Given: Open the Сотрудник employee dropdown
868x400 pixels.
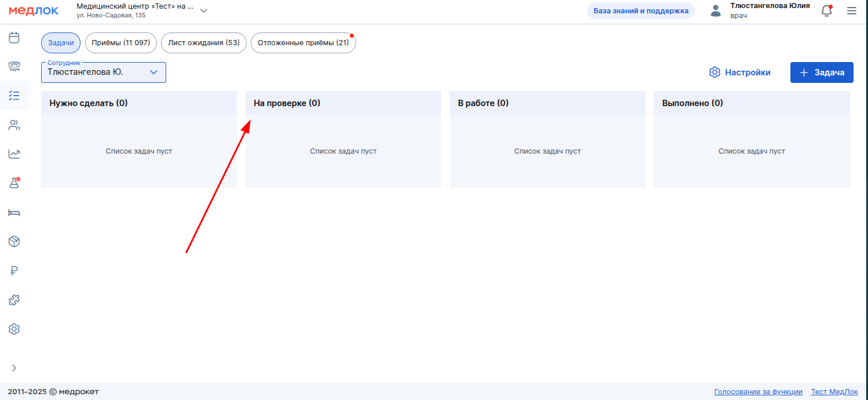Looking at the screenshot, I should click(x=104, y=72).
